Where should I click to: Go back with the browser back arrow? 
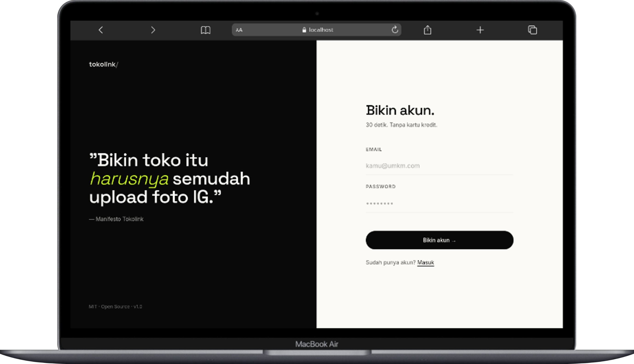tap(101, 30)
